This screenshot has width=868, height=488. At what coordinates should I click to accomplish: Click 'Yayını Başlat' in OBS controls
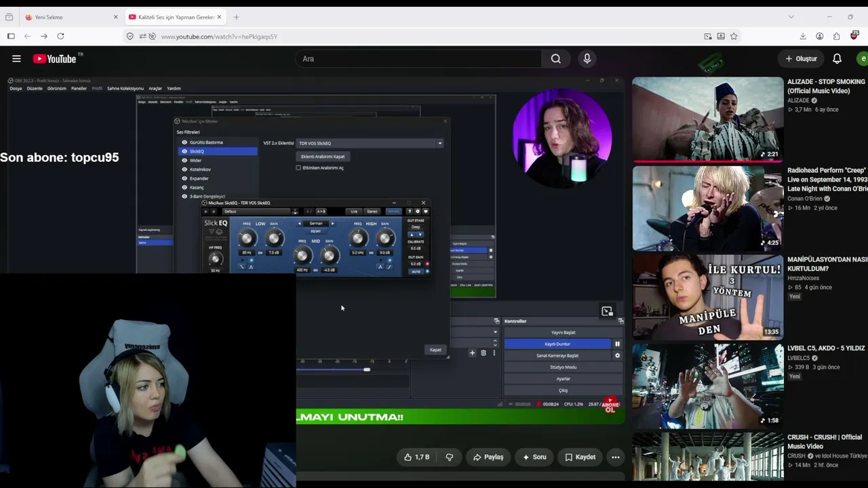(x=564, y=333)
